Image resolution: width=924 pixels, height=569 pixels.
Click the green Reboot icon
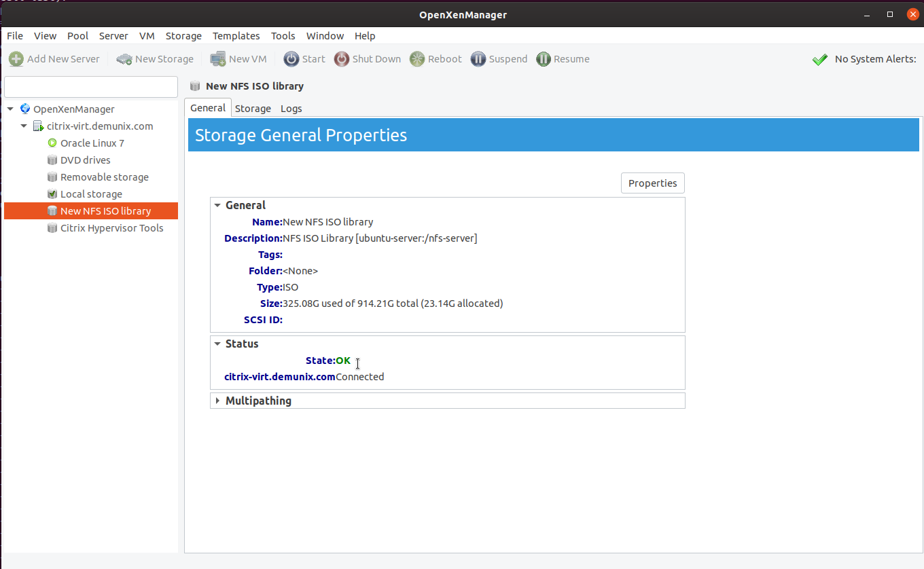[417, 59]
